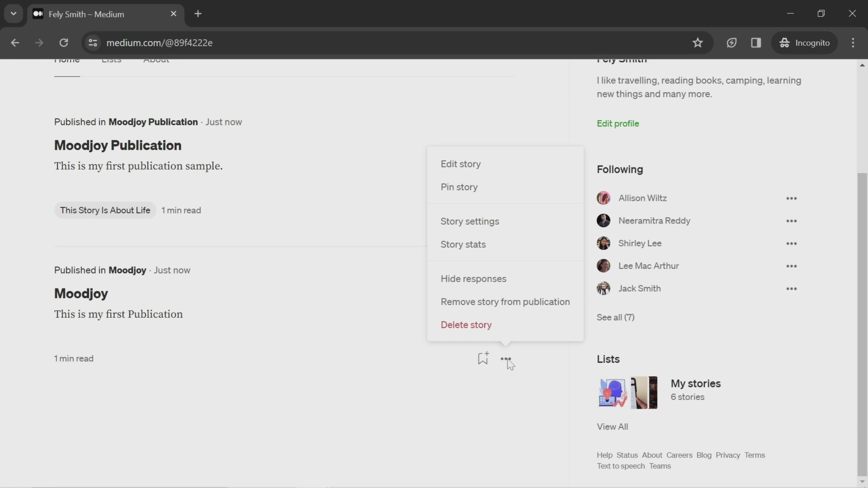868x488 pixels.
Task: Click the three-dot menu next to Shirley Lee
Action: coord(792,243)
